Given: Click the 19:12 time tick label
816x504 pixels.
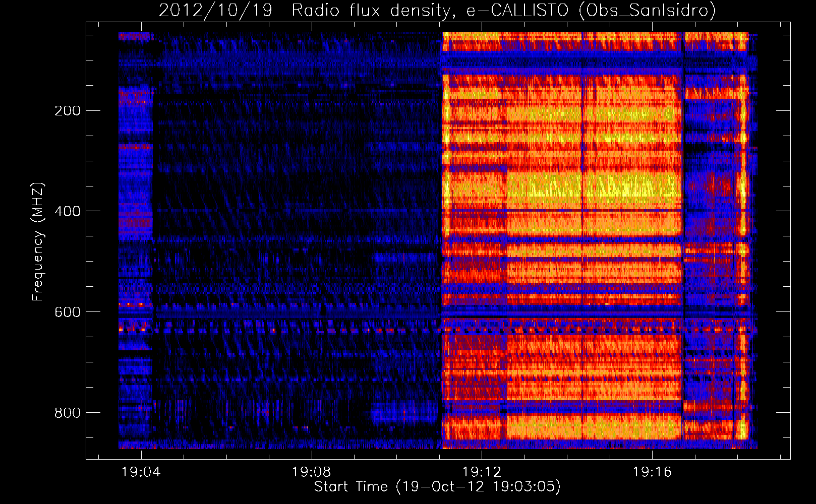Looking at the screenshot, I should tap(482, 472).
